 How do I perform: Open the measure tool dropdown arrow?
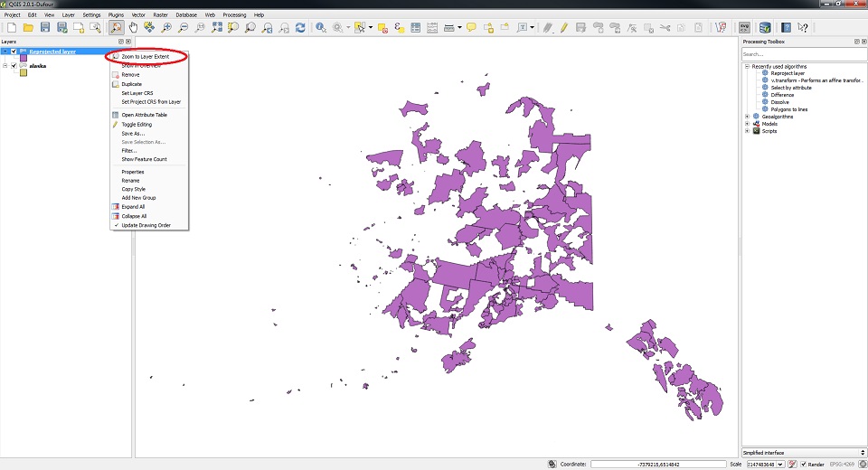pos(459,27)
